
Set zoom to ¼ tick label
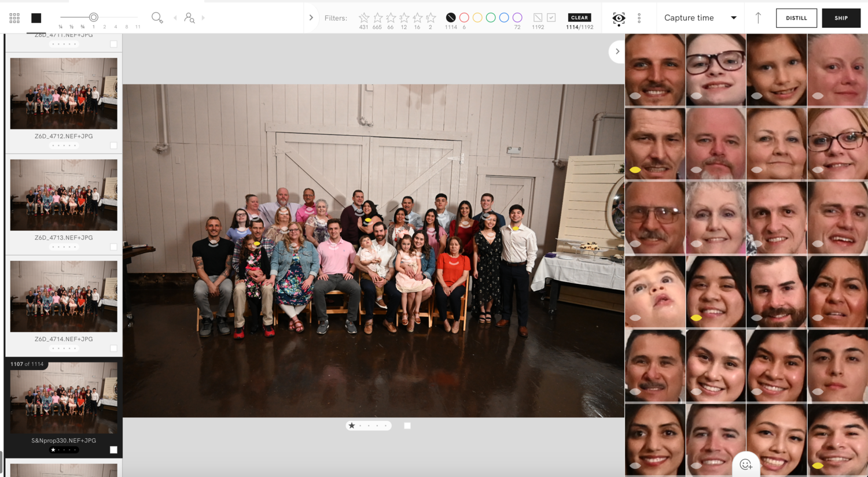pyautogui.click(x=61, y=27)
